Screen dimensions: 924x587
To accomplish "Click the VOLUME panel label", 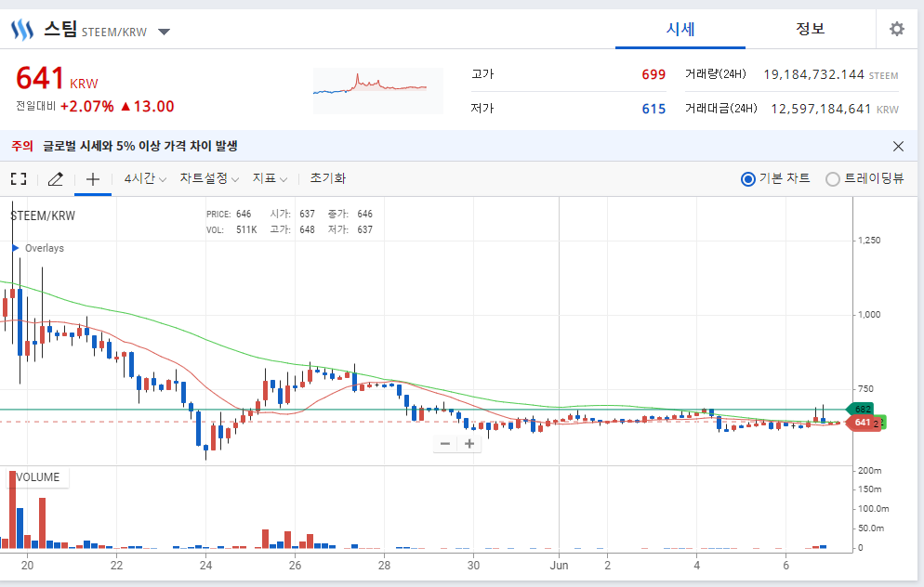I will coord(38,476).
